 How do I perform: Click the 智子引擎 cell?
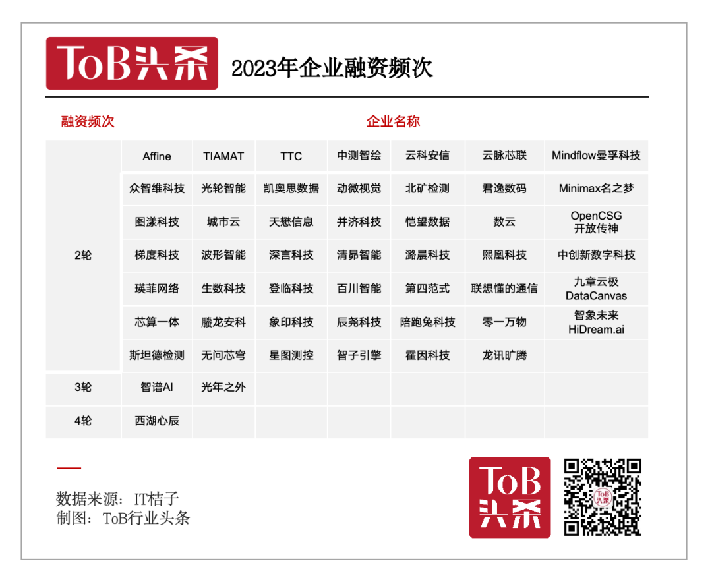click(x=359, y=355)
